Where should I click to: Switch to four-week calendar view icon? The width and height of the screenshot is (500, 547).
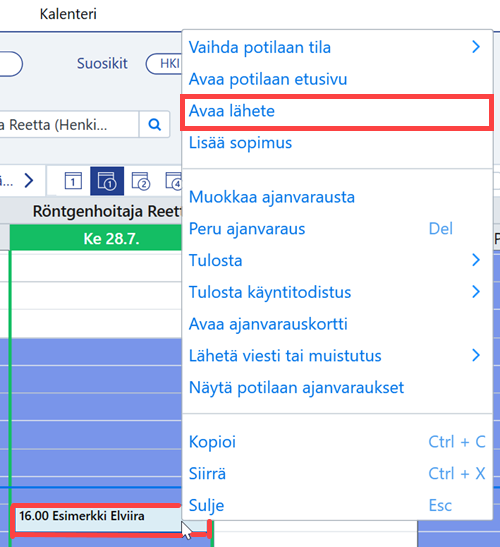(x=174, y=181)
